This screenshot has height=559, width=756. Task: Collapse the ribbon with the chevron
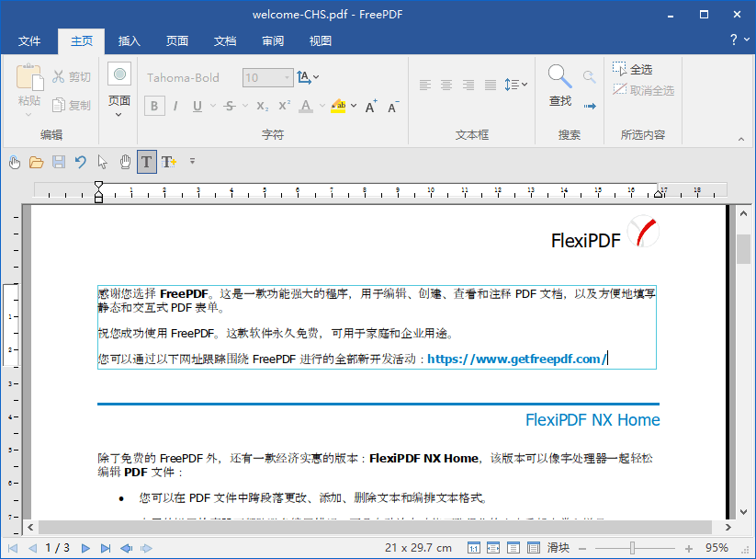(x=741, y=140)
